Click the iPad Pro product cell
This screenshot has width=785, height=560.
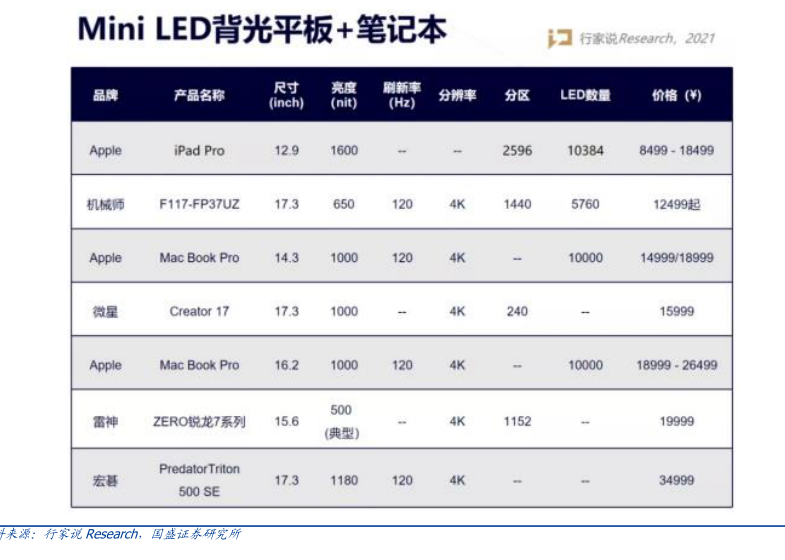199,151
